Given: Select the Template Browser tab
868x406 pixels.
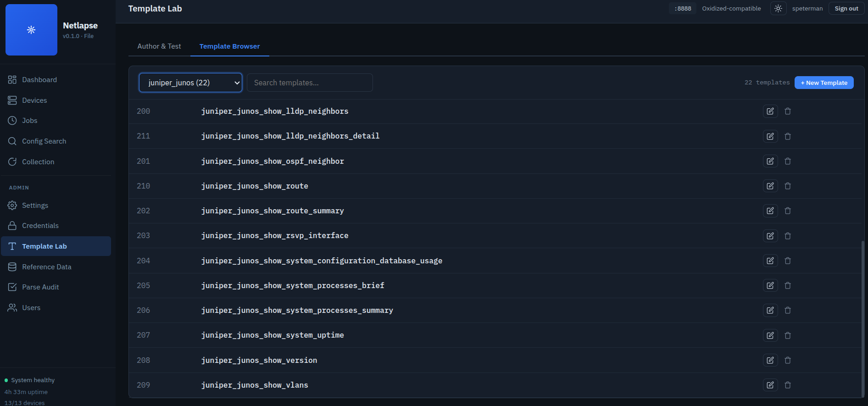Looking at the screenshot, I should [229, 46].
